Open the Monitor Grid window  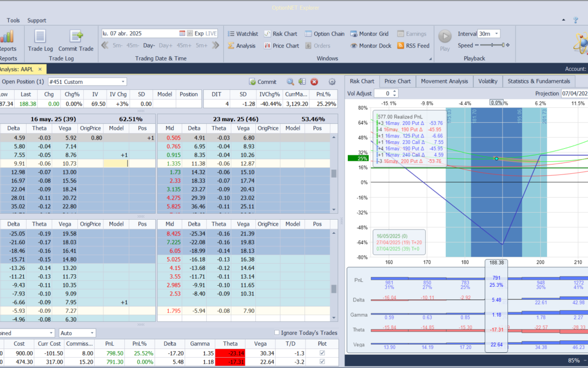click(x=369, y=34)
